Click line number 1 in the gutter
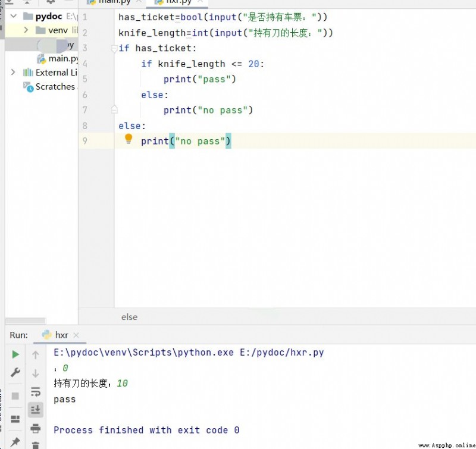Screen dimensions: 476x449 pyautogui.click(x=84, y=17)
